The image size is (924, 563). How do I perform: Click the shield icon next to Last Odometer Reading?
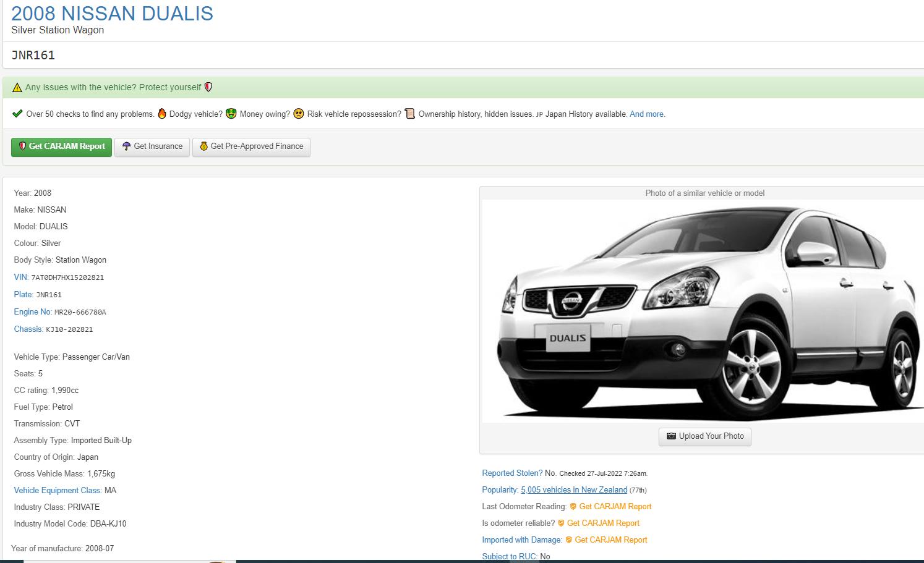tap(573, 507)
